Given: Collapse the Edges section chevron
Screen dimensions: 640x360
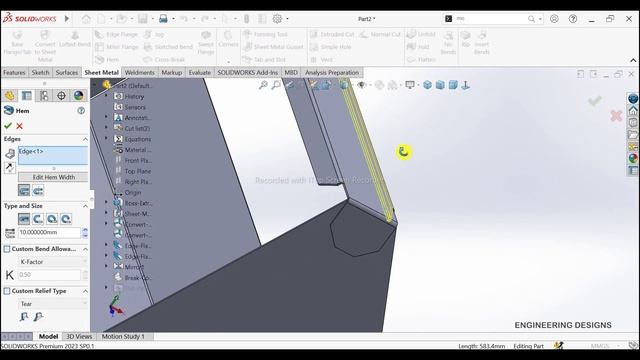Looking at the screenshot, I should [x=85, y=139].
